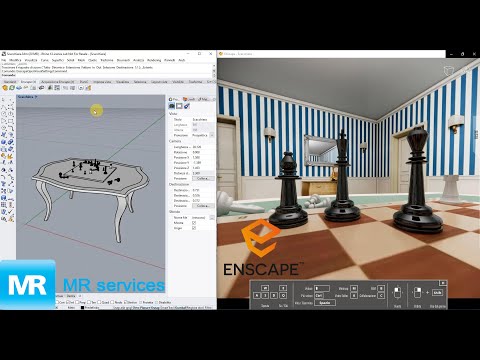The height and width of the screenshot is (360, 480).
Task: Open the Superfici menu
Action: coord(58,60)
